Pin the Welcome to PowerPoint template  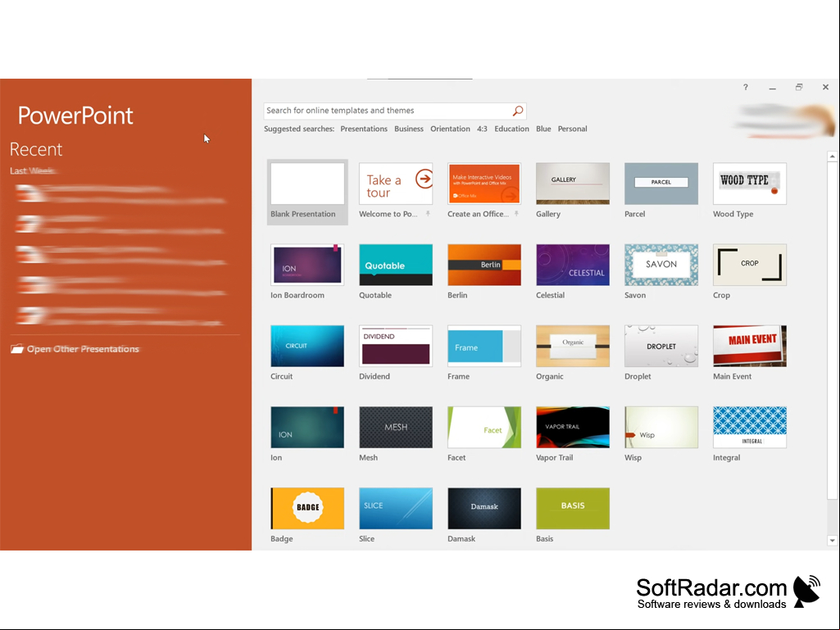tap(428, 214)
